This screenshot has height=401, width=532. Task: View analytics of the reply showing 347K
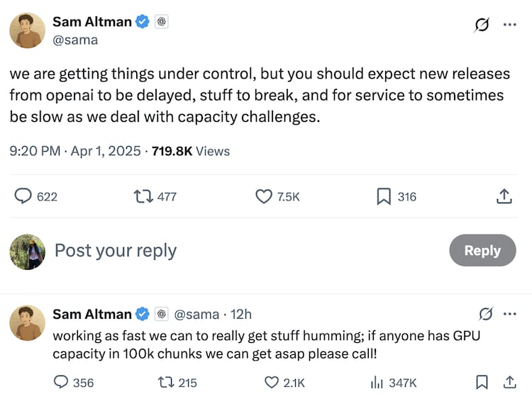click(x=377, y=383)
